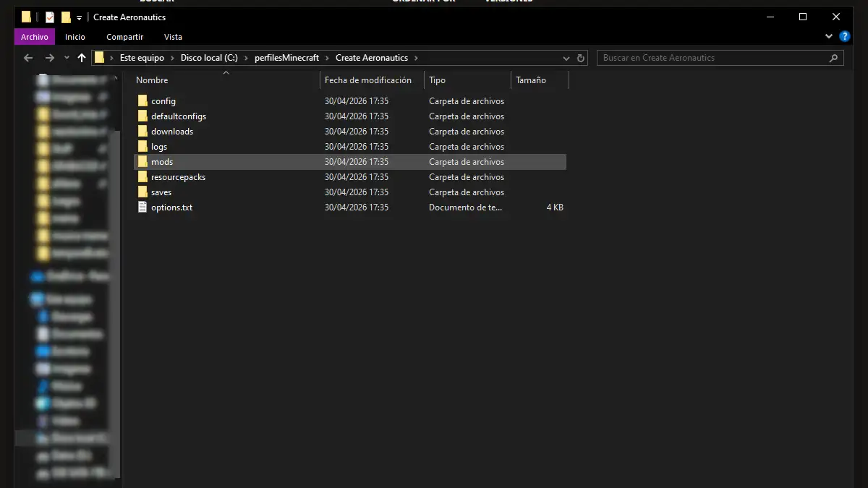Expand the ribbon with the chevron
Screen dimensions: 868x488
click(829, 36)
